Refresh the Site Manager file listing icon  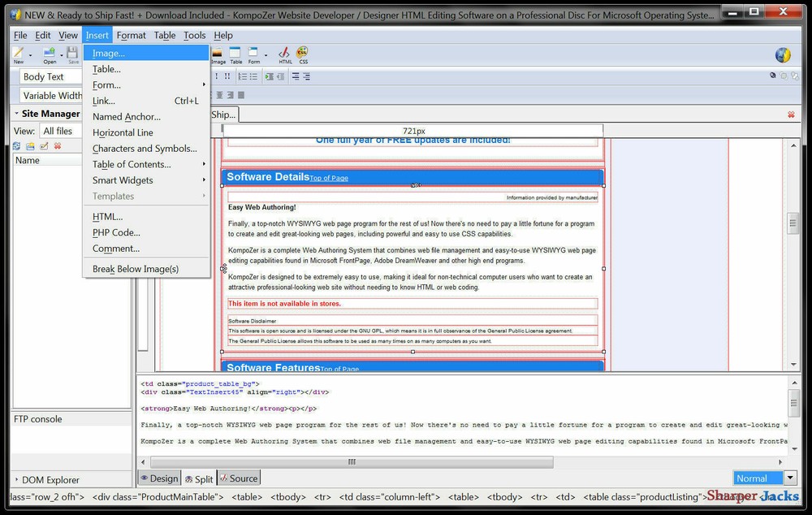[x=15, y=145]
